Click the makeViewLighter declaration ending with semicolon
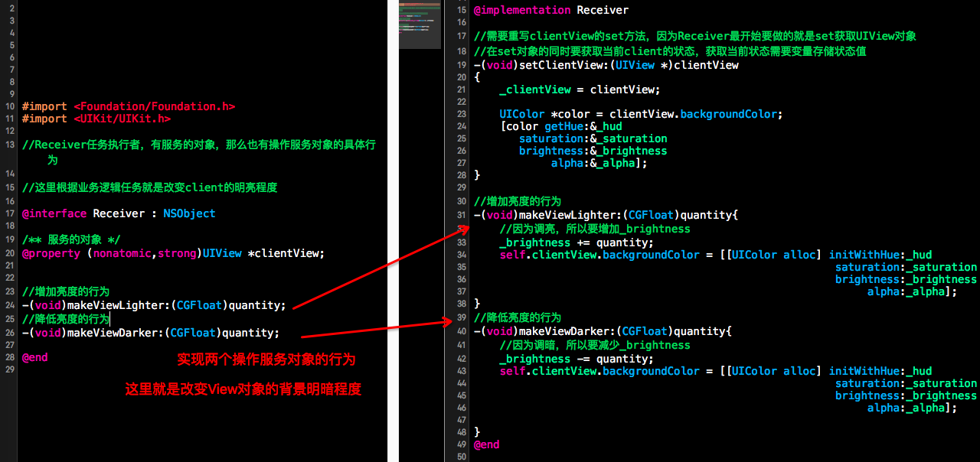 click(154, 305)
